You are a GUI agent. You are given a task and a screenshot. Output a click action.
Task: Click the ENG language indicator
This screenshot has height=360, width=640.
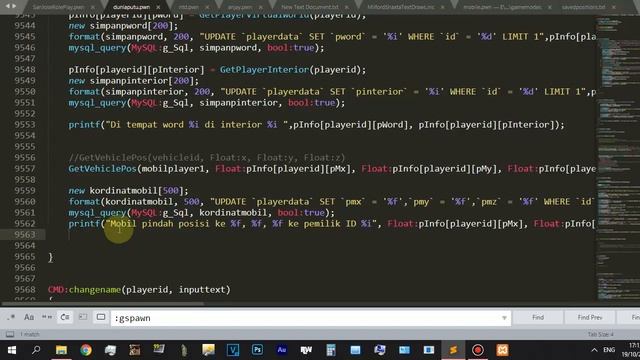point(609,350)
